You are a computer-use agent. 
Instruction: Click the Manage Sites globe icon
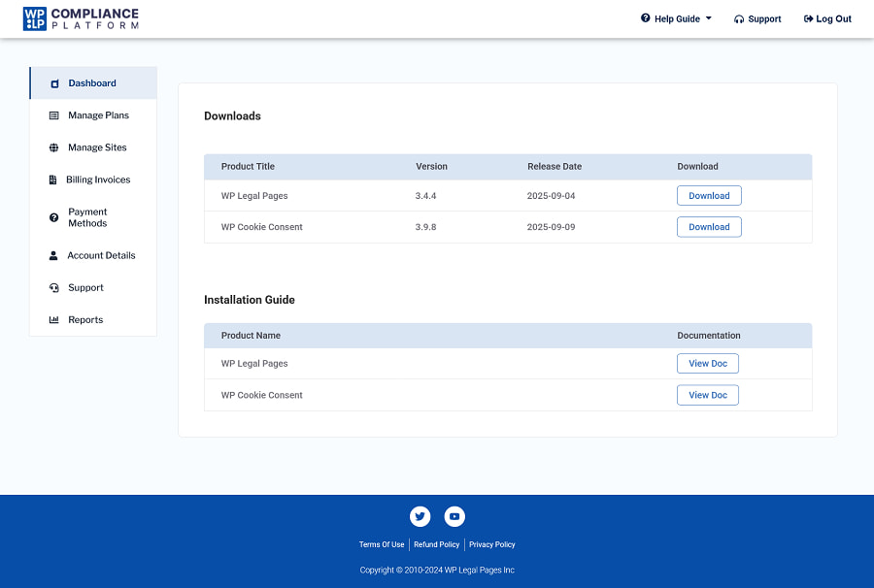coord(54,147)
